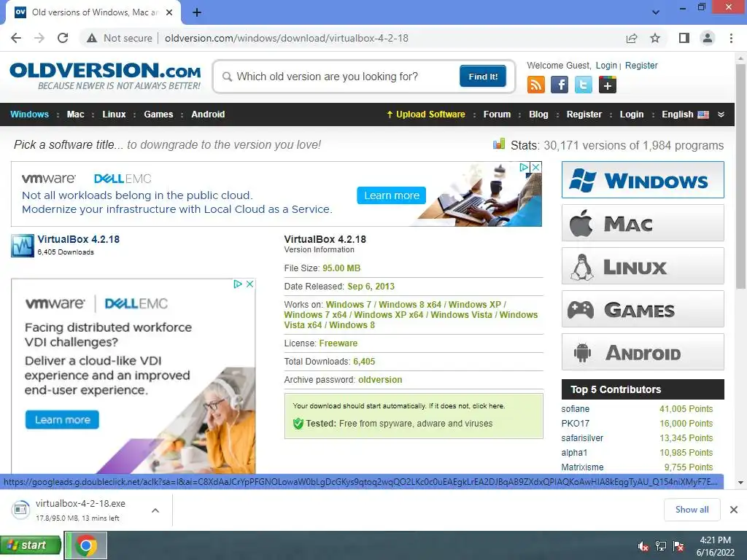
Task: Click the VirtualBox 4.2.18 title link
Action: coord(79,239)
